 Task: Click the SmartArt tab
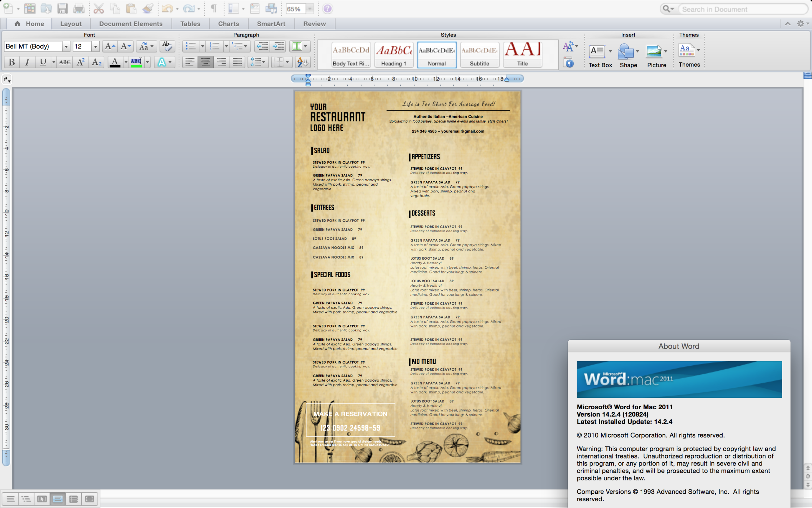click(x=271, y=23)
